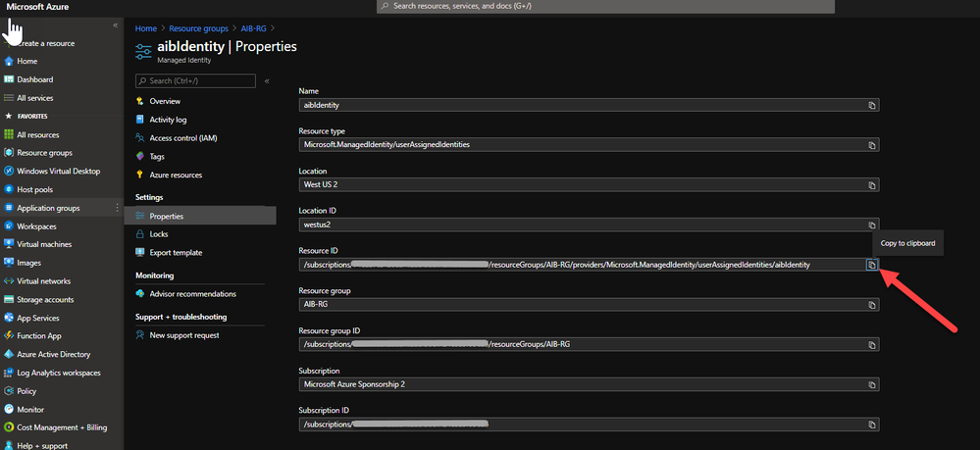Select Properties under Settings

pos(200,216)
